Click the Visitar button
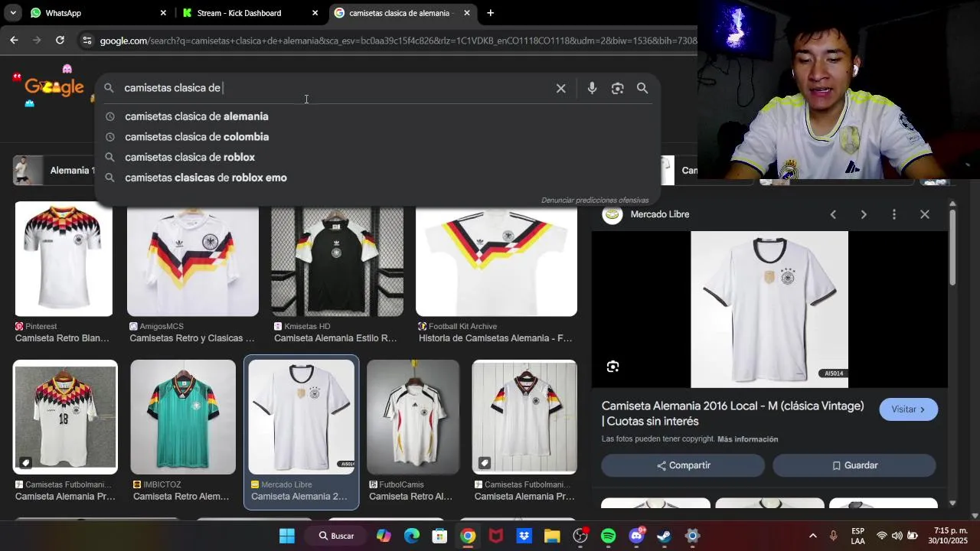Image resolution: width=980 pixels, height=551 pixels. coord(908,409)
